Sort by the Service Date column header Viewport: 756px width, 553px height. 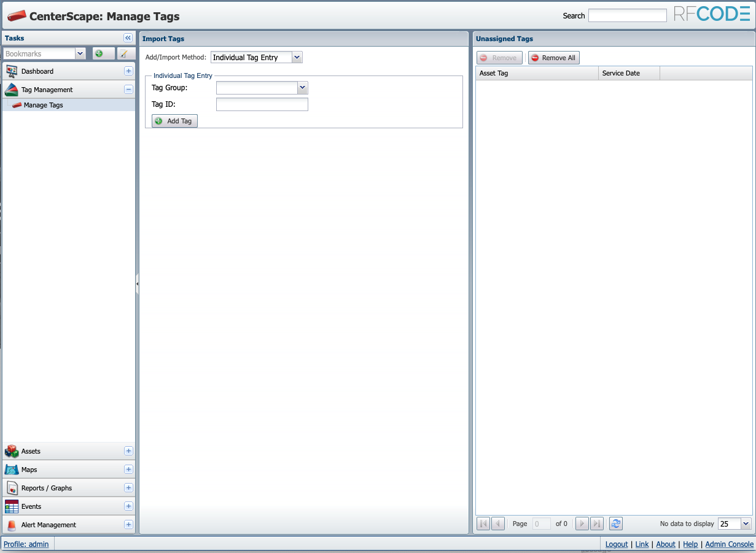[x=629, y=73]
